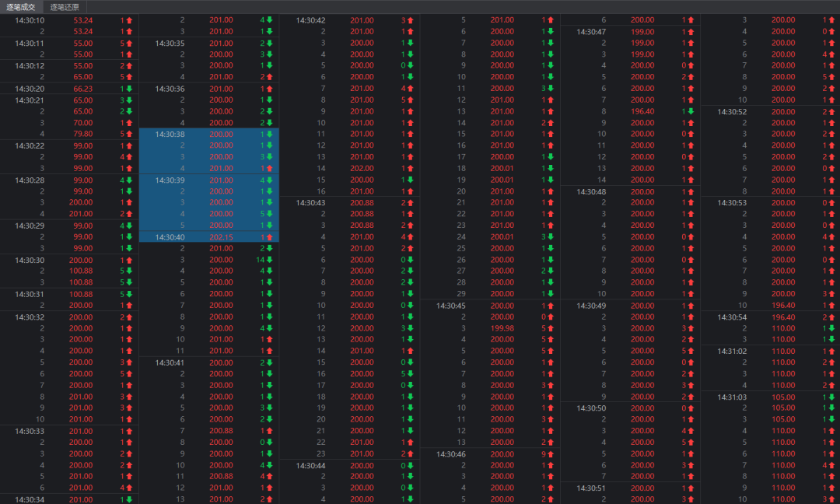Click the red up arrow in the 14:30:54 row
The height and width of the screenshot is (504, 840).
coord(831,317)
